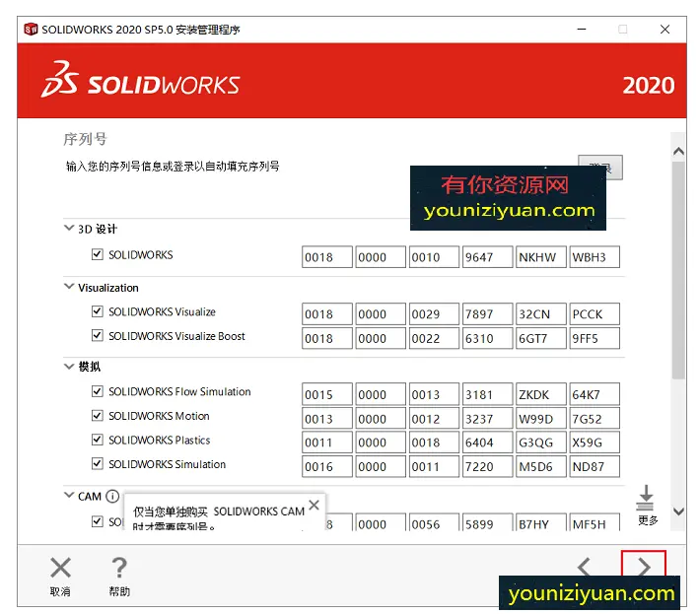Toggle the SOLIDWORKS Visualize Boost checkbox
This screenshot has height=614, width=700.
coord(97,335)
